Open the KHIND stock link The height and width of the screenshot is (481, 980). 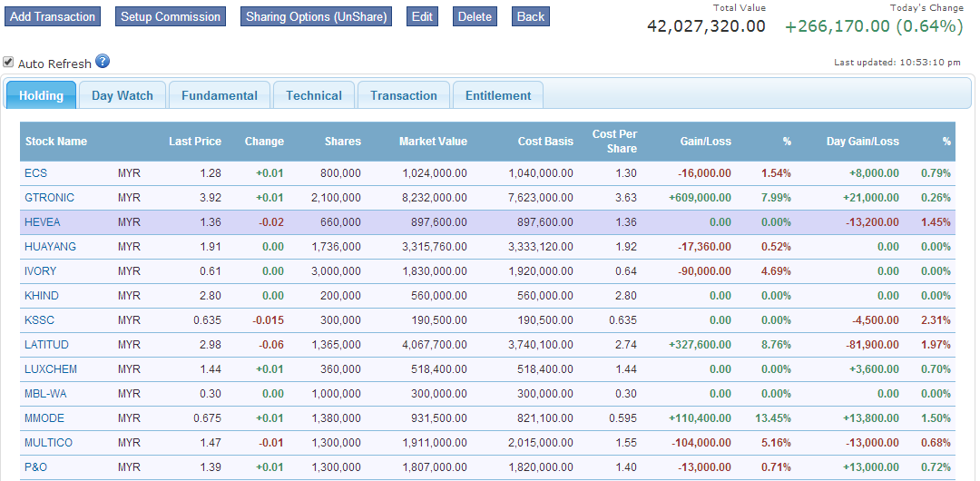(41, 295)
